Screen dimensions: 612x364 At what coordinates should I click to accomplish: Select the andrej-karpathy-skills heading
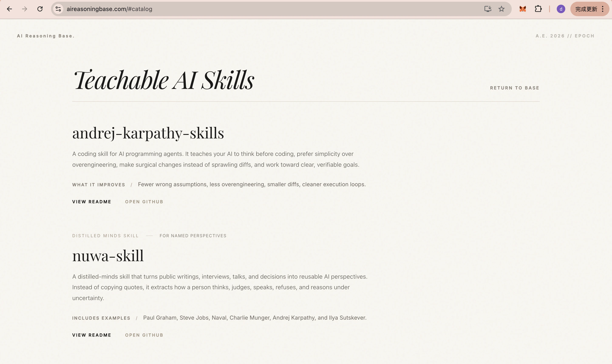(x=148, y=133)
